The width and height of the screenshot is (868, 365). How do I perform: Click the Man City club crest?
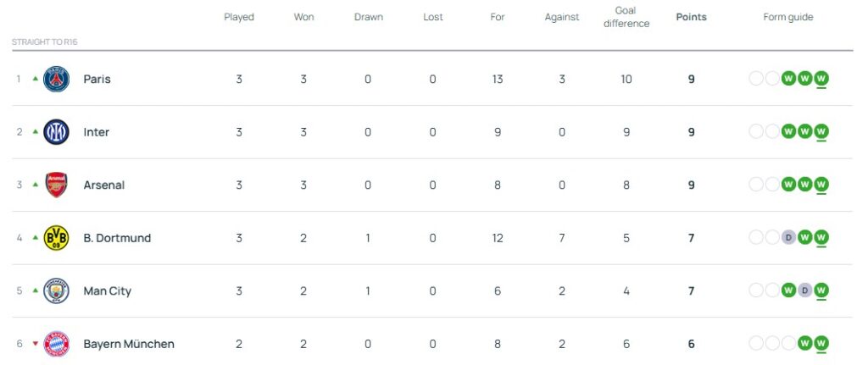(56, 291)
